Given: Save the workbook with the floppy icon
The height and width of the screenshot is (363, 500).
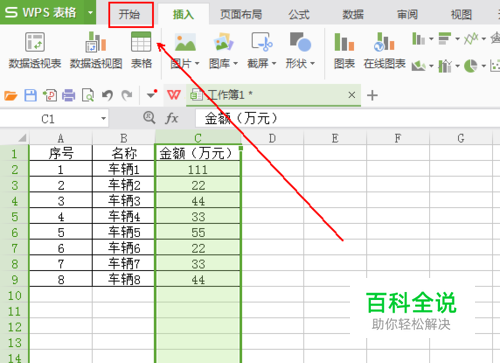Looking at the screenshot, I should click(x=30, y=96).
